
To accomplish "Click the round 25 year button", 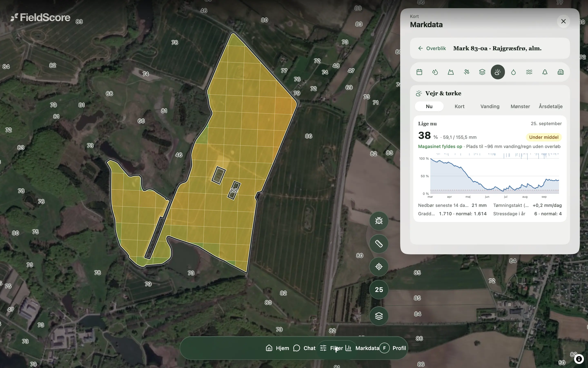I will point(379,290).
